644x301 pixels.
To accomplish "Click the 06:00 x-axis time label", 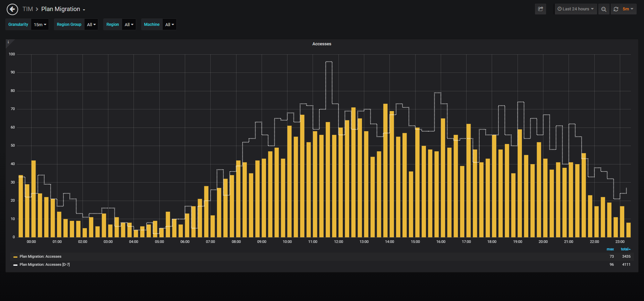I will click(x=185, y=242).
